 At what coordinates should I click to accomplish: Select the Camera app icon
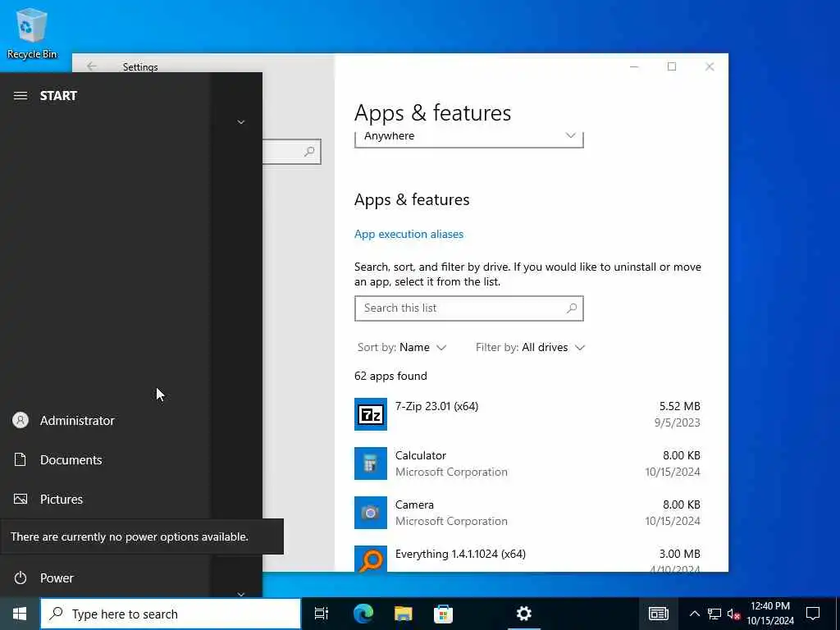[x=371, y=513]
